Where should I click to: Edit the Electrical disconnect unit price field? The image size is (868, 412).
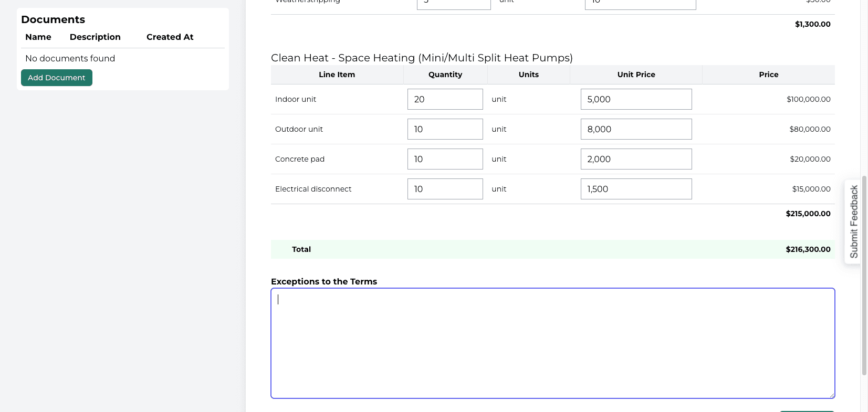click(x=636, y=189)
